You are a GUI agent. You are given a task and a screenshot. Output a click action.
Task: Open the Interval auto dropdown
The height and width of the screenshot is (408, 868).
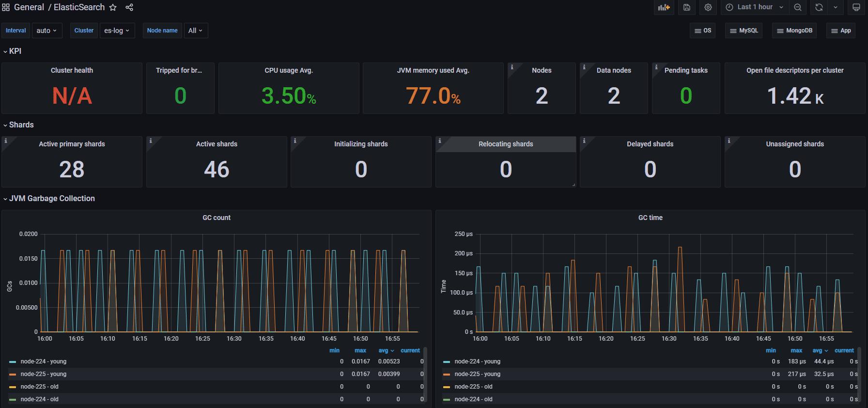pyautogui.click(x=46, y=31)
